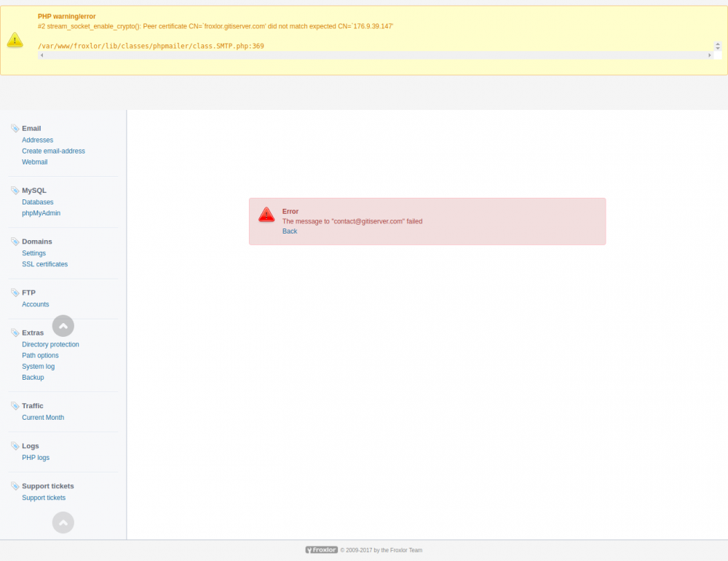Open Webmail under the Email section

pos(34,162)
